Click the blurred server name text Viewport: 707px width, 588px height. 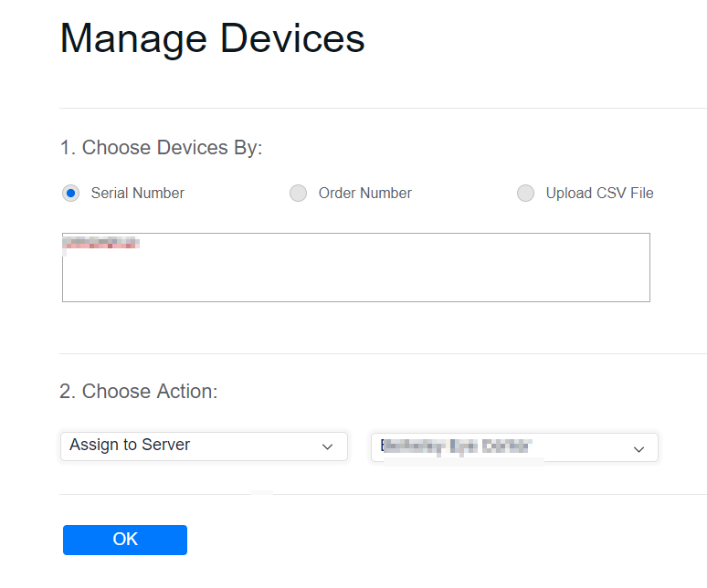point(456,446)
